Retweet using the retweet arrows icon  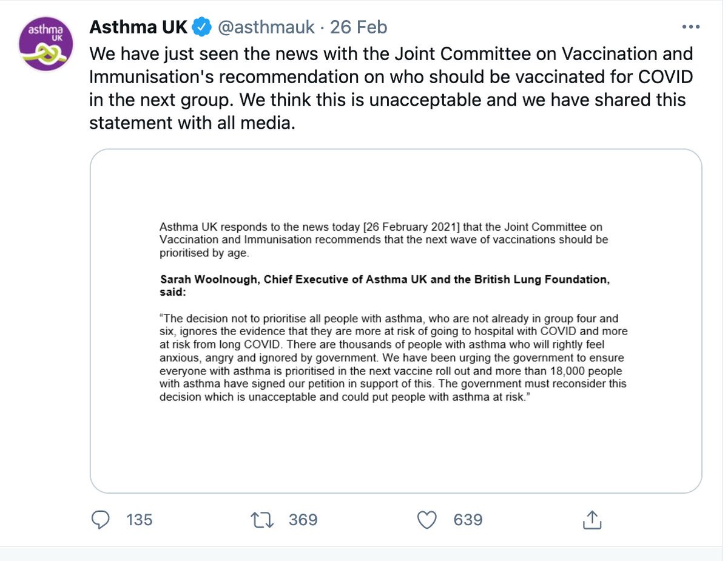pos(263,519)
